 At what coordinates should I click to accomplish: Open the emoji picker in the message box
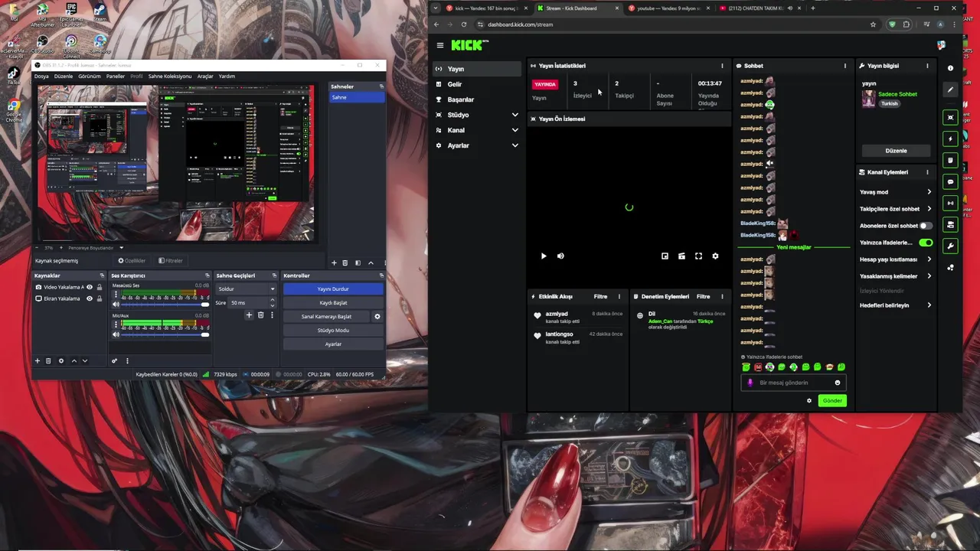(x=837, y=383)
